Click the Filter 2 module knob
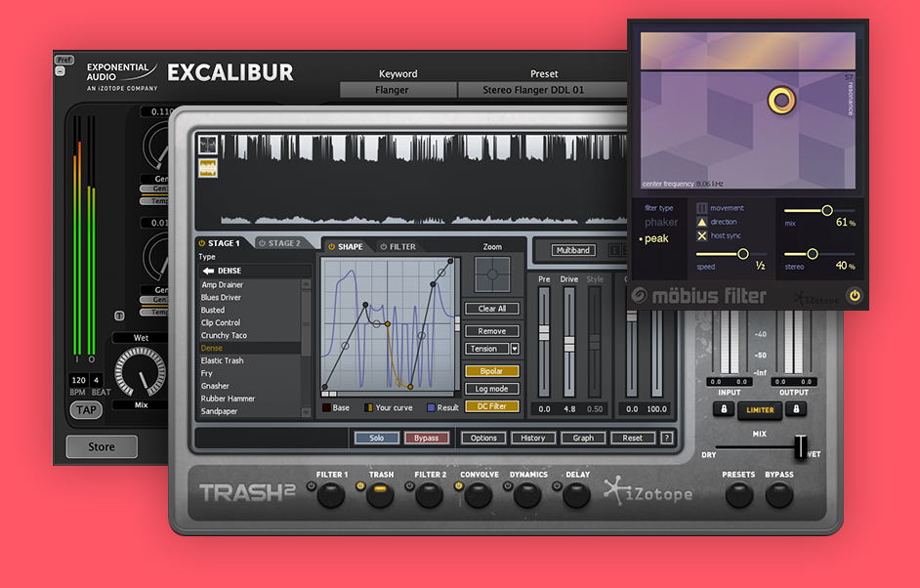 pyautogui.click(x=429, y=495)
